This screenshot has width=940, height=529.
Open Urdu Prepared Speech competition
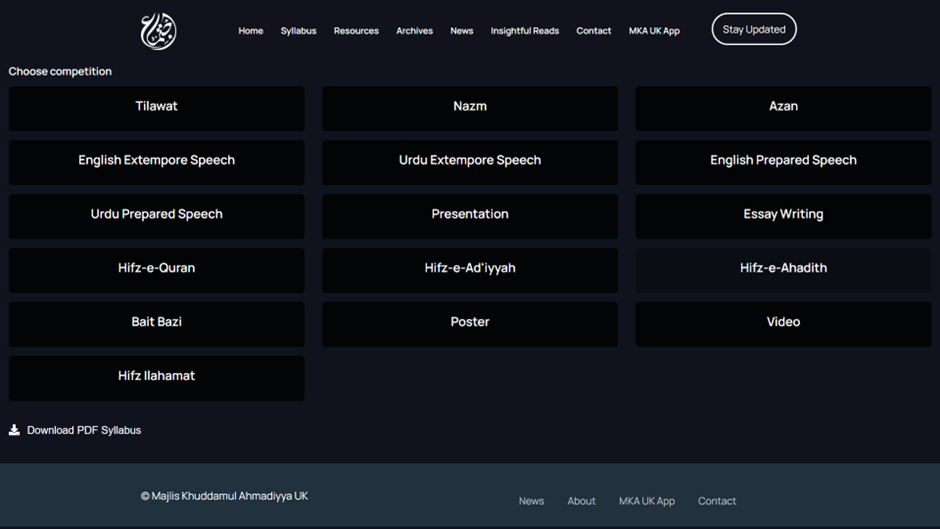157,215
